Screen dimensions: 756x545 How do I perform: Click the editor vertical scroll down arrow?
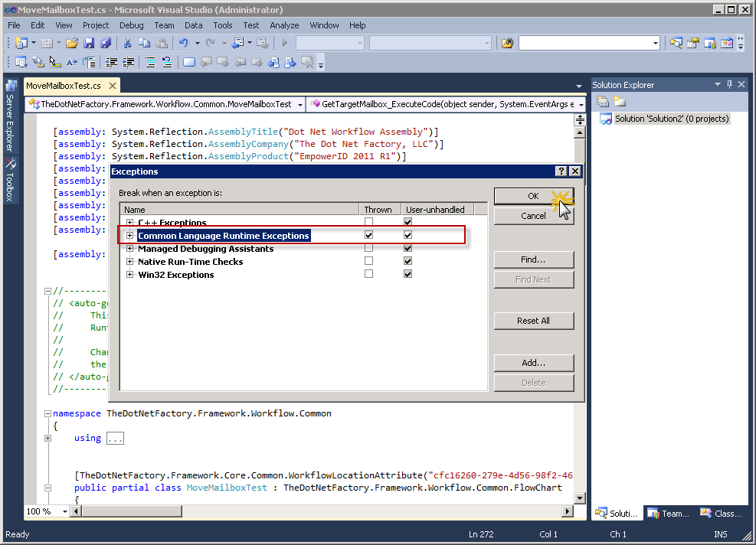580,498
